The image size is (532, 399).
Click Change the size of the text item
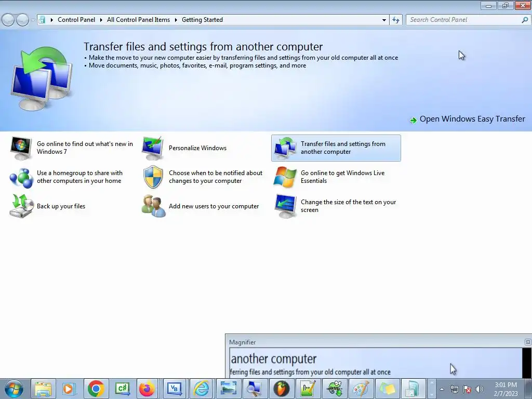tap(335, 206)
